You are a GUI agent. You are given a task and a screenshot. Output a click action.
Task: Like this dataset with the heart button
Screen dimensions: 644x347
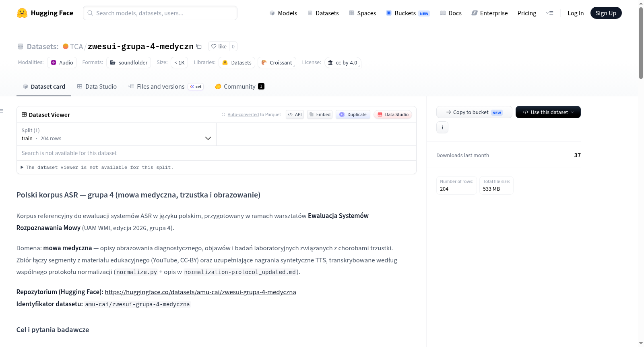[219, 46]
